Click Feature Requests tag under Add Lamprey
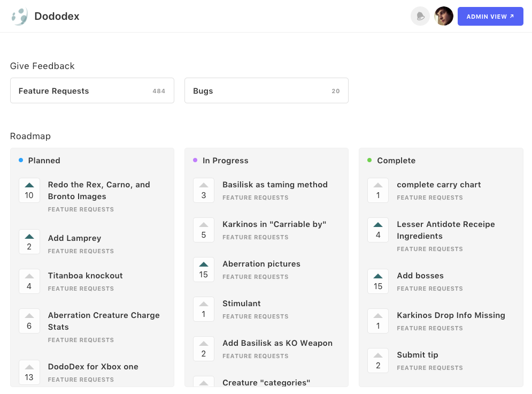This screenshot has height=394, width=532. (x=81, y=251)
